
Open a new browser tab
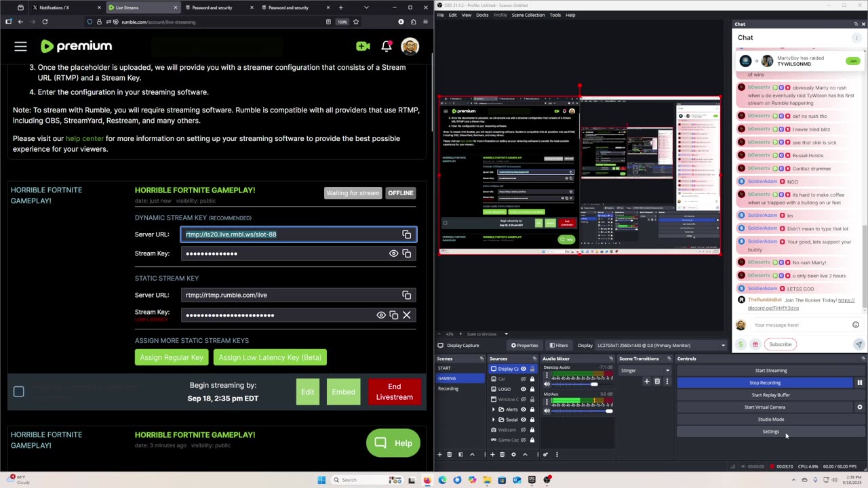pos(341,7)
